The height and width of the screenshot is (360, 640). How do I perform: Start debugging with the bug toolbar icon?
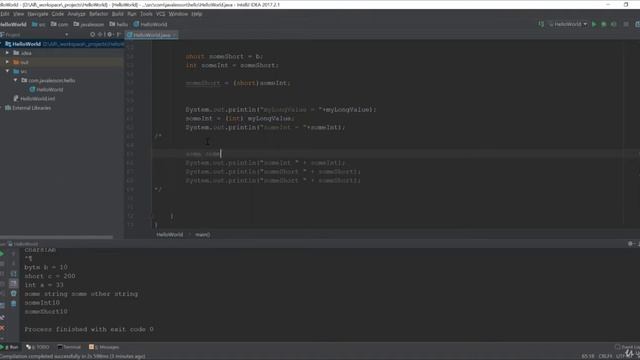604,24
